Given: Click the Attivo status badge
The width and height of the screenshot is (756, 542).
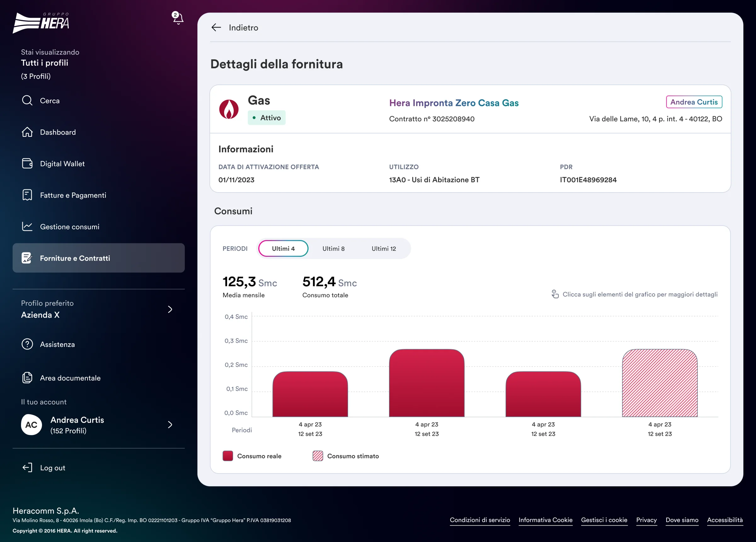Looking at the screenshot, I should pos(266,118).
